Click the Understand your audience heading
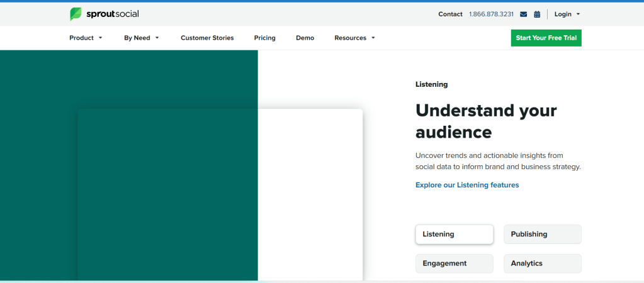644x283 pixels. 486,121
